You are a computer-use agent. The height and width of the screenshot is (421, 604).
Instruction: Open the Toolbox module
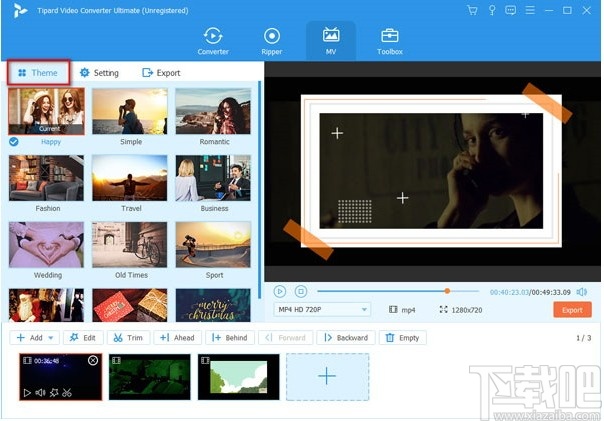389,41
